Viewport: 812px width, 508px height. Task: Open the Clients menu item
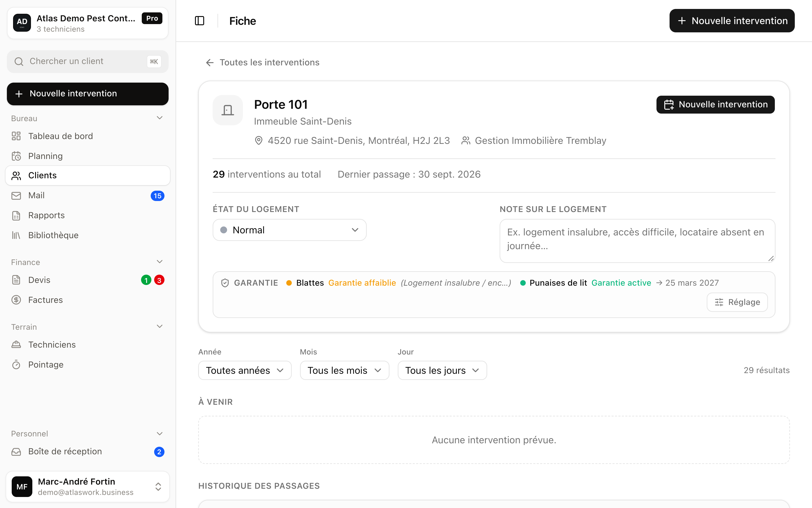[88, 175]
